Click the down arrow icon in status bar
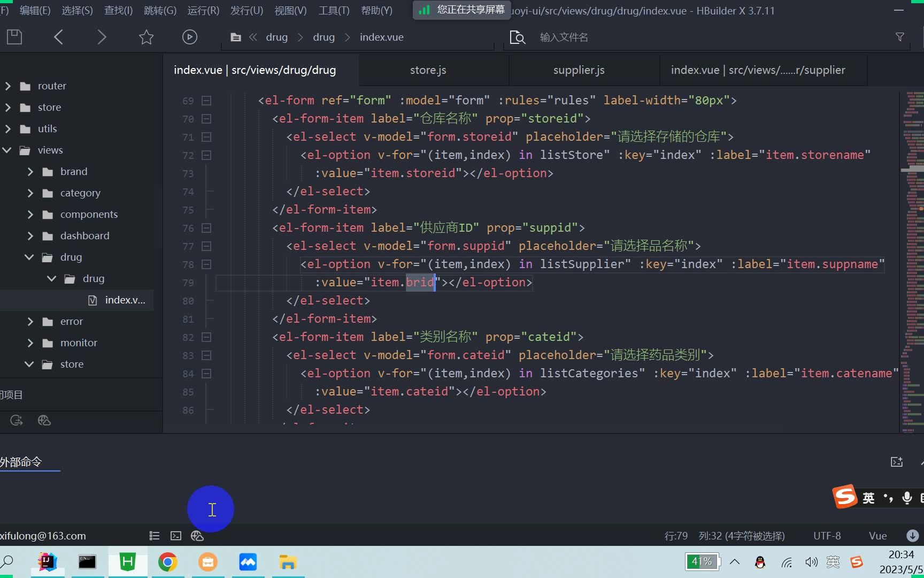The image size is (924, 578). (913, 536)
